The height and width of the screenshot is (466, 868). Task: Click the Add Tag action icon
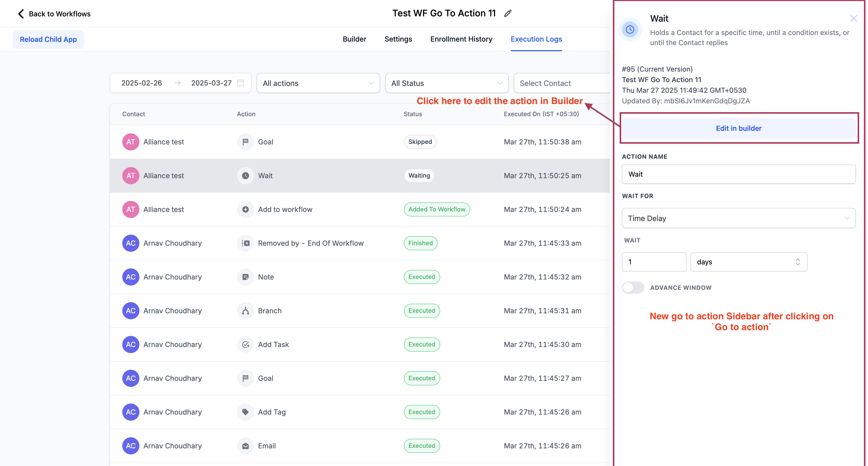coord(245,412)
